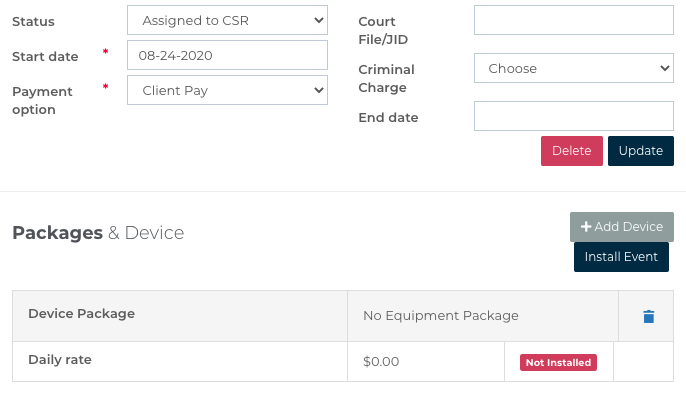This screenshot has width=686, height=404.
Task: Click the Payment option field label
Action: tap(42, 100)
